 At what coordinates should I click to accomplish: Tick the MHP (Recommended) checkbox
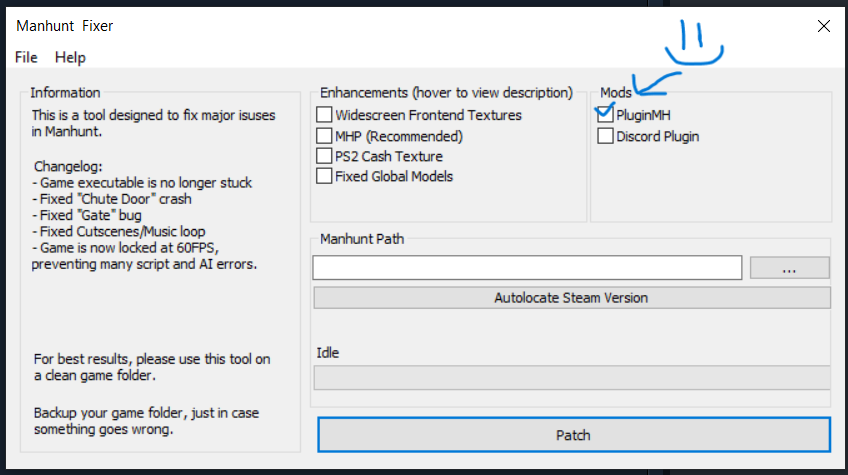coord(324,136)
